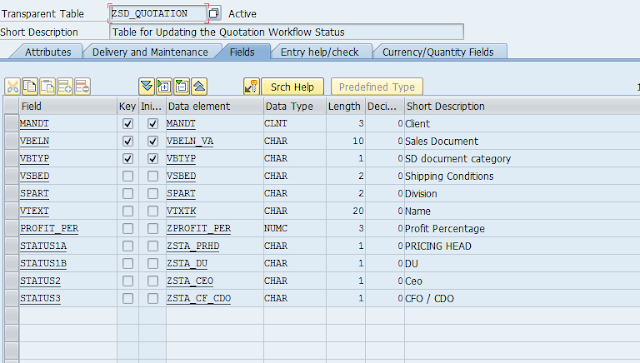The height and width of the screenshot is (363, 640).
Task: Open the Entry help/check tab
Action: (x=320, y=52)
